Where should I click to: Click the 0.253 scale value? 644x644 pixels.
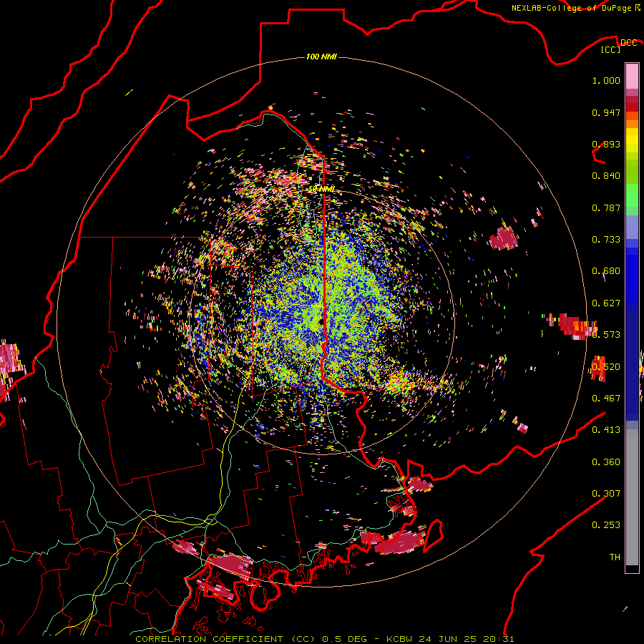pos(606,525)
